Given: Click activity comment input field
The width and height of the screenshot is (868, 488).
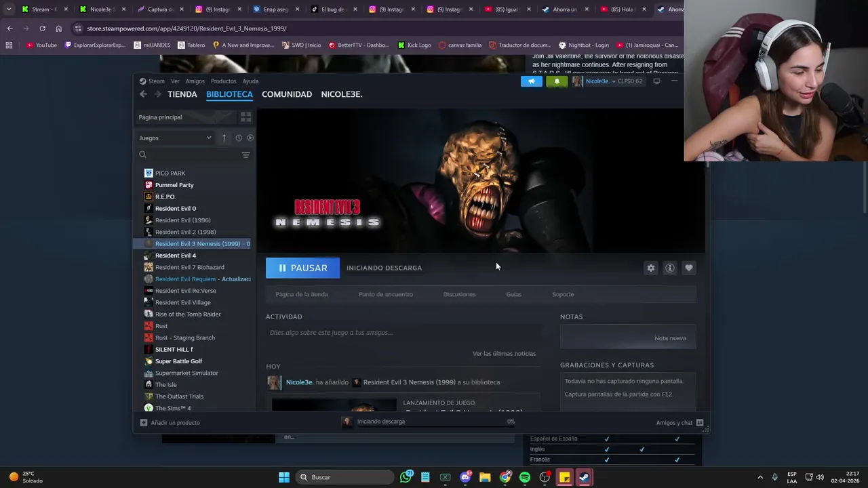Looking at the screenshot, I should 403,333.
